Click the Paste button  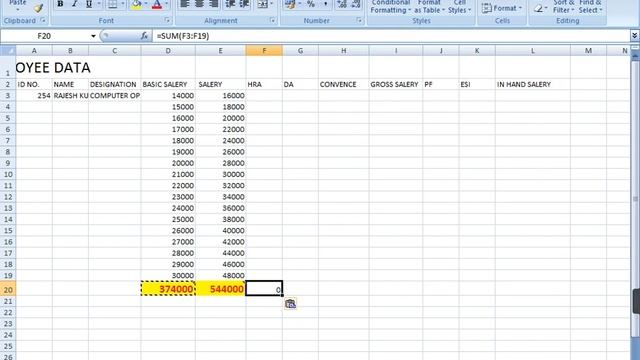[x=18, y=5]
